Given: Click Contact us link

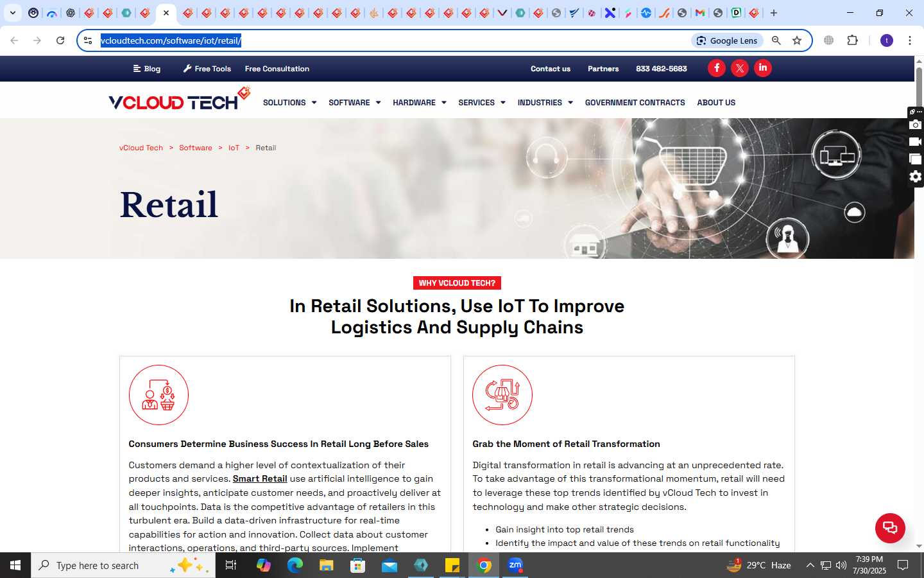Looking at the screenshot, I should pyautogui.click(x=551, y=69).
